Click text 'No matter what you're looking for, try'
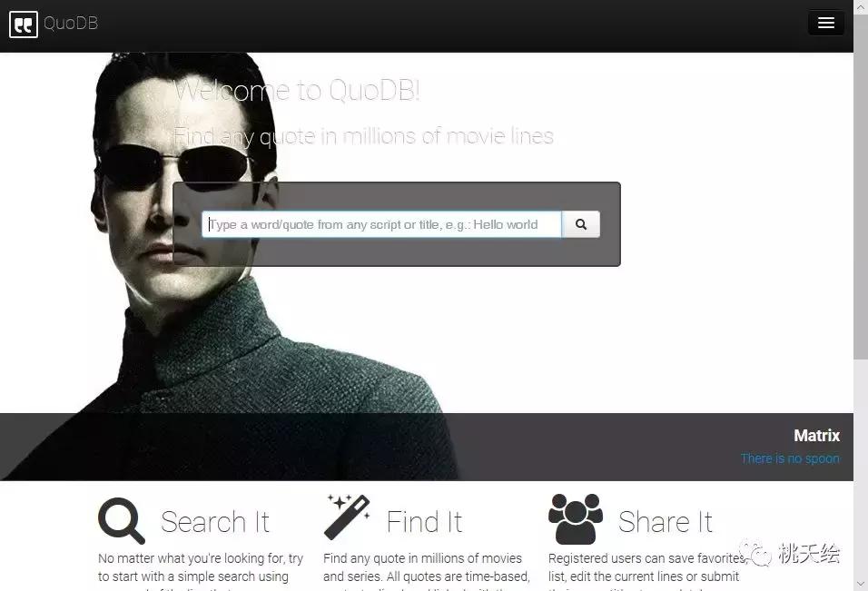The image size is (868, 591). [x=201, y=558]
